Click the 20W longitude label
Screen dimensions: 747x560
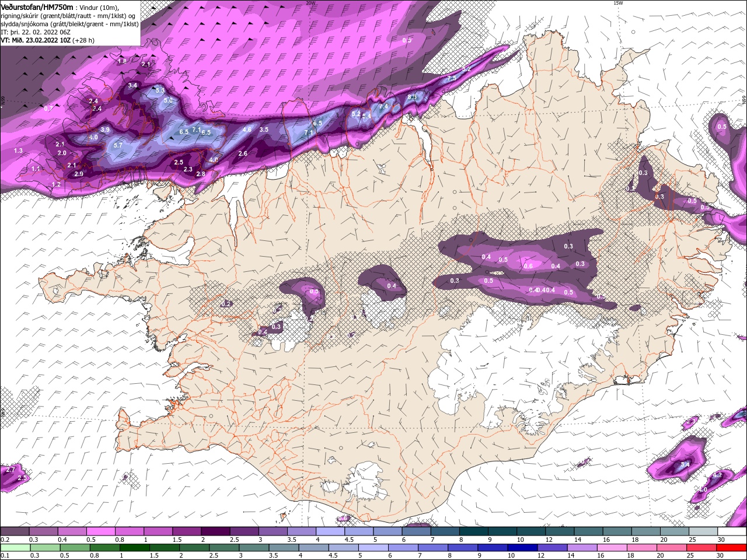(x=311, y=3)
